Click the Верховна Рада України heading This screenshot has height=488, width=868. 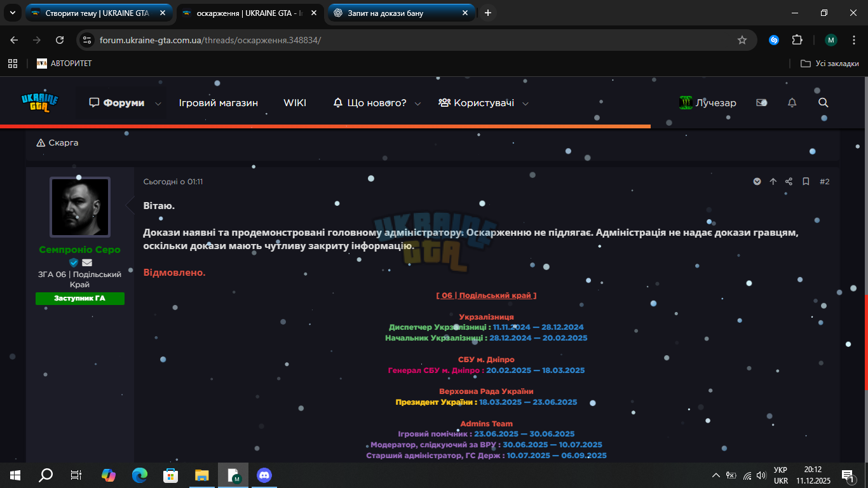click(x=487, y=391)
